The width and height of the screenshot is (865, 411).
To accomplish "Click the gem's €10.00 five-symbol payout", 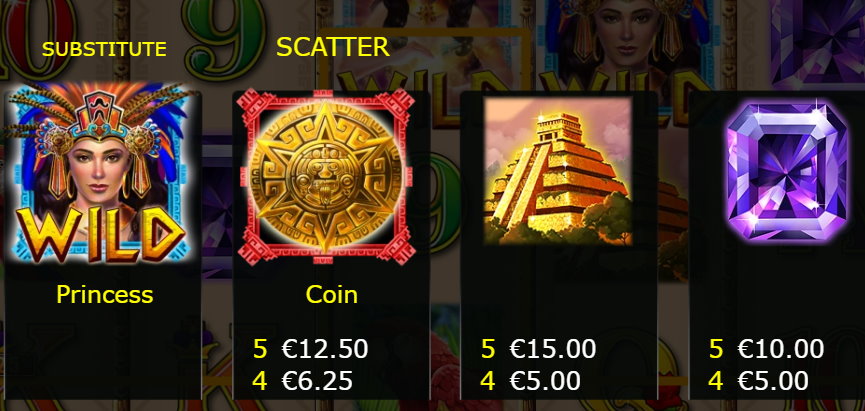I will pyautogui.click(x=781, y=349).
